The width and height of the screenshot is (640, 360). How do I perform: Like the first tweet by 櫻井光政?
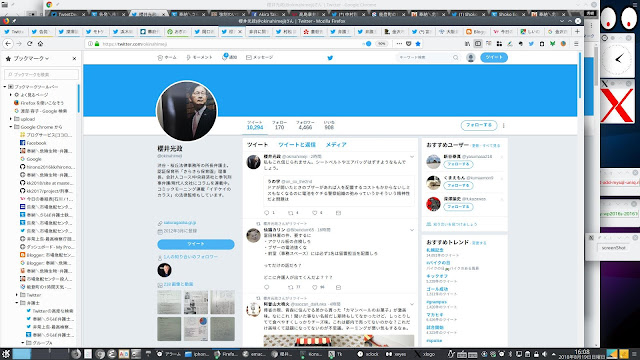coord(315,213)
